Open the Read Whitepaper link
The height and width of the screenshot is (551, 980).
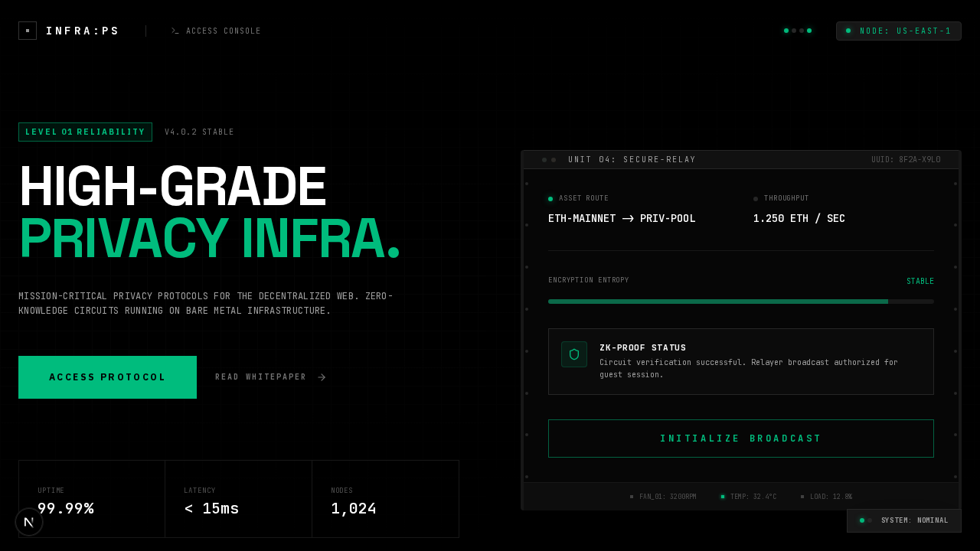[x=261, y=377]
